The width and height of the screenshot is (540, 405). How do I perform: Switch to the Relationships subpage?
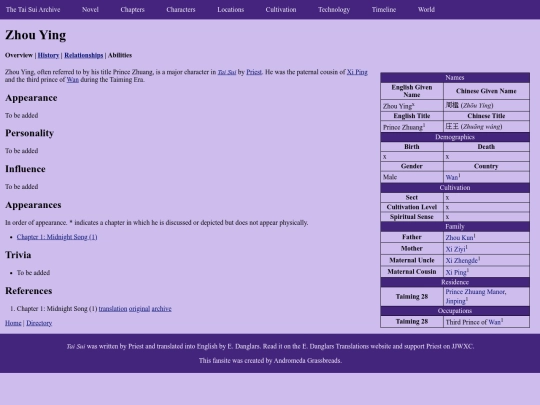(x=84, y=55)
